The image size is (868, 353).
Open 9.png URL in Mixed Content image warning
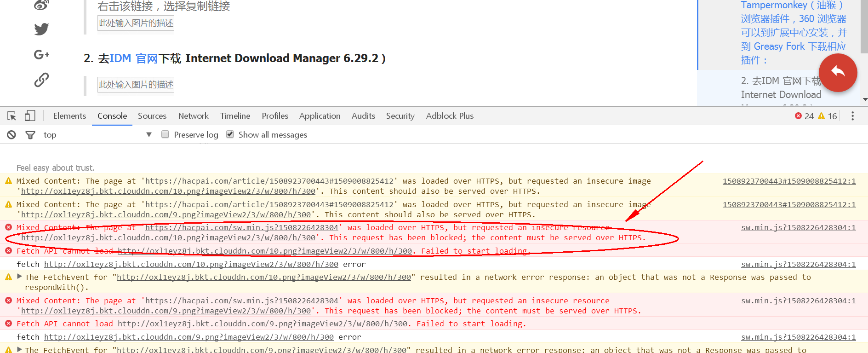tap(166, 215)
